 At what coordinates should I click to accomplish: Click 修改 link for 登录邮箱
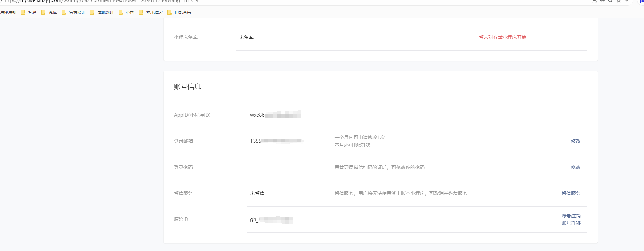point(576,141)
